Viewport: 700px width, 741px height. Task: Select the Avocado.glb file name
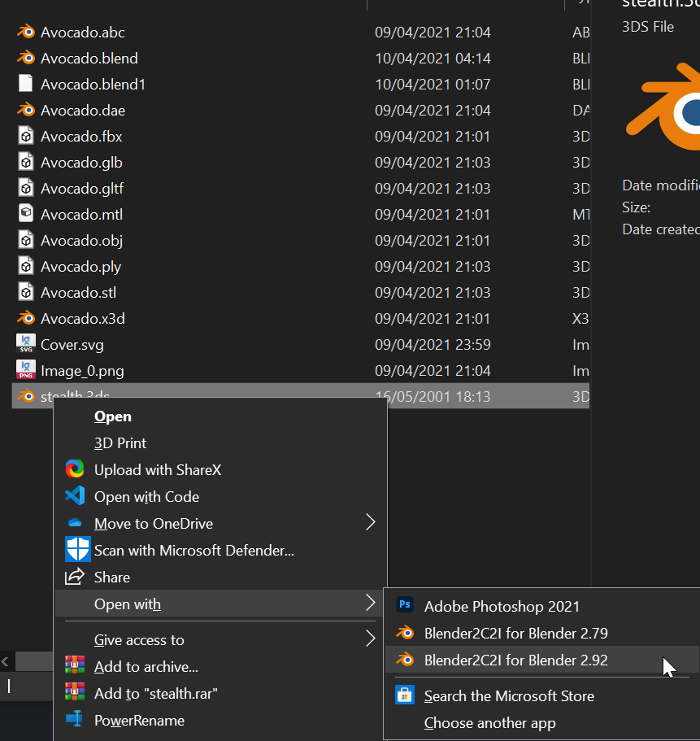coord(81,163)
